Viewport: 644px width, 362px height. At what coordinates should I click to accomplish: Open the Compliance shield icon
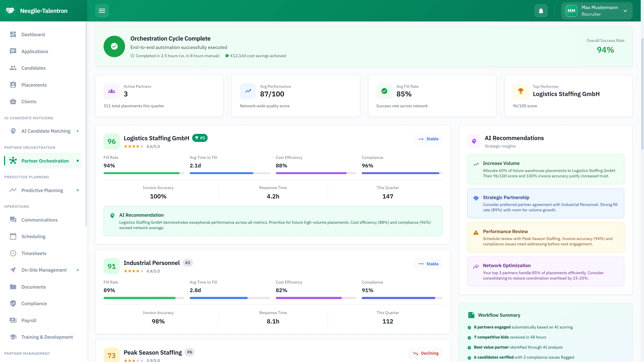pos(13,303)
